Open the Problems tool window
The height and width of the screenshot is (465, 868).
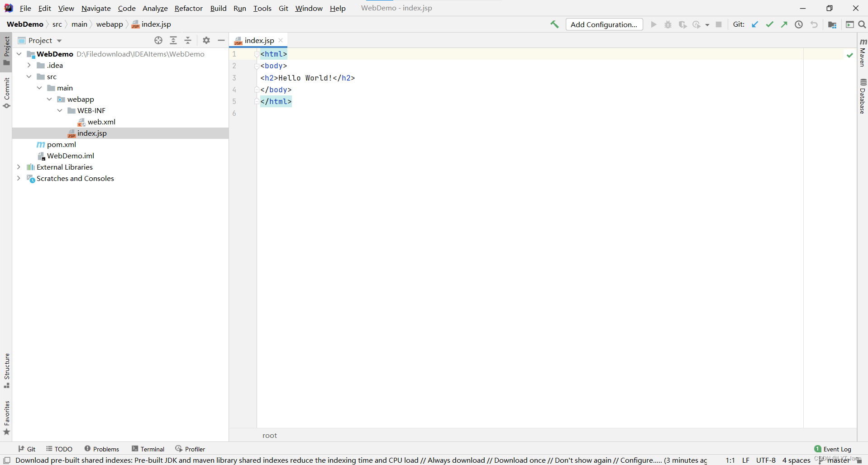(x=102, y=449)
